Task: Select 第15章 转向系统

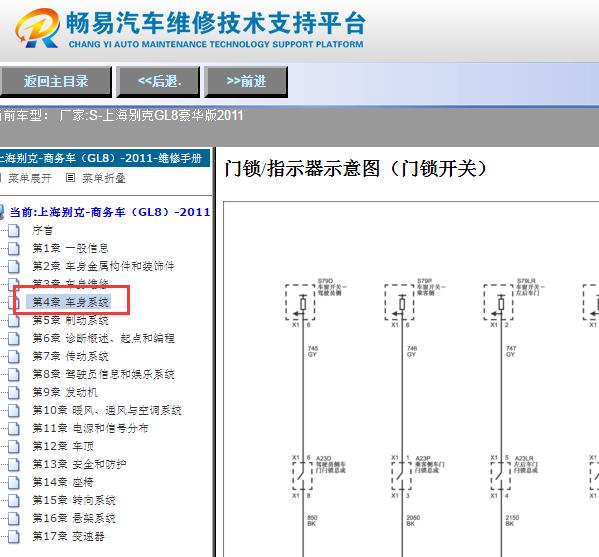Action: 74,500
